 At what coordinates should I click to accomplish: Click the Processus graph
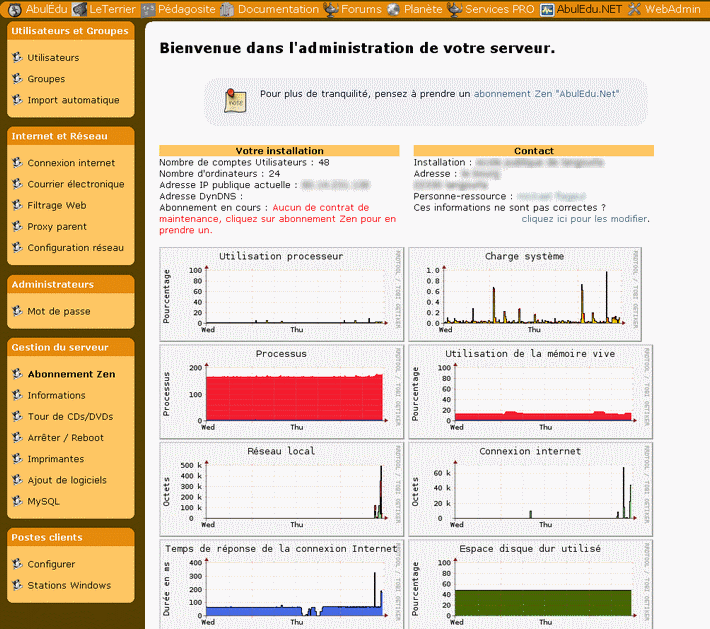tap(281, 392)
